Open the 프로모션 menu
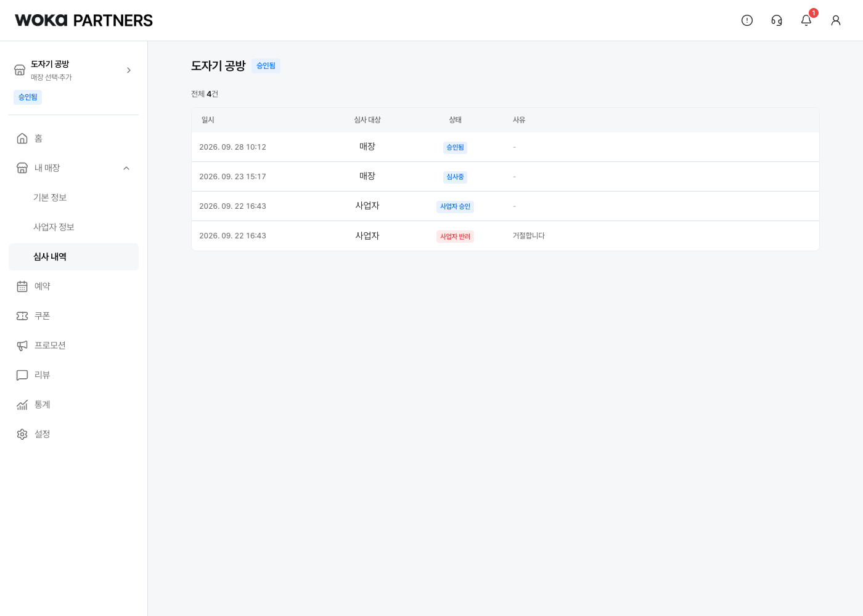The image size is (863, 616). 74,346
